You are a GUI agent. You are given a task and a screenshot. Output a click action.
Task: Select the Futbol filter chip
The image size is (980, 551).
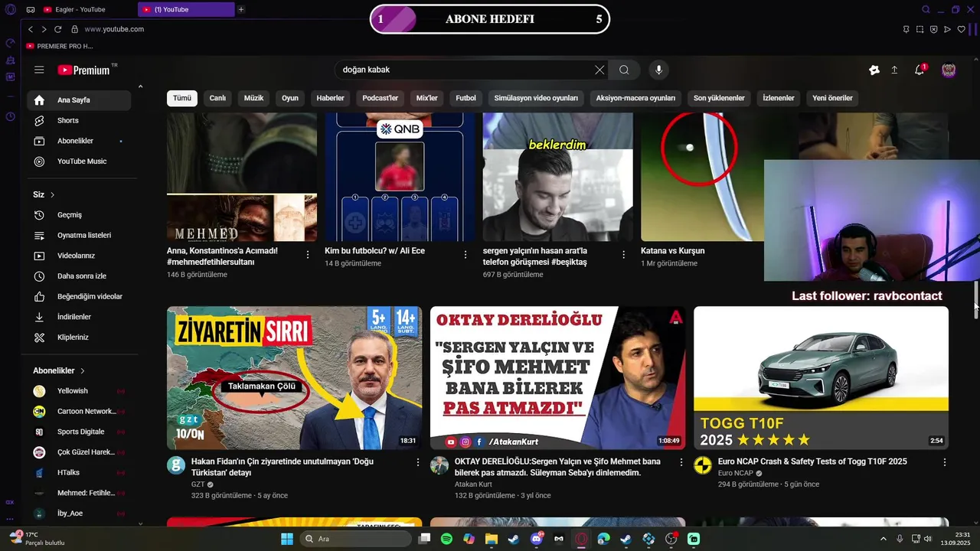[x=465, y=98]
